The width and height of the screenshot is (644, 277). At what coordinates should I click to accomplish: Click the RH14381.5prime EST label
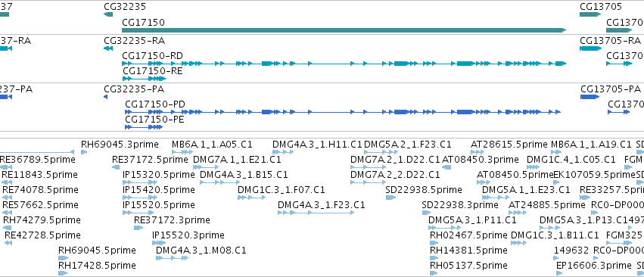point(468,251)
